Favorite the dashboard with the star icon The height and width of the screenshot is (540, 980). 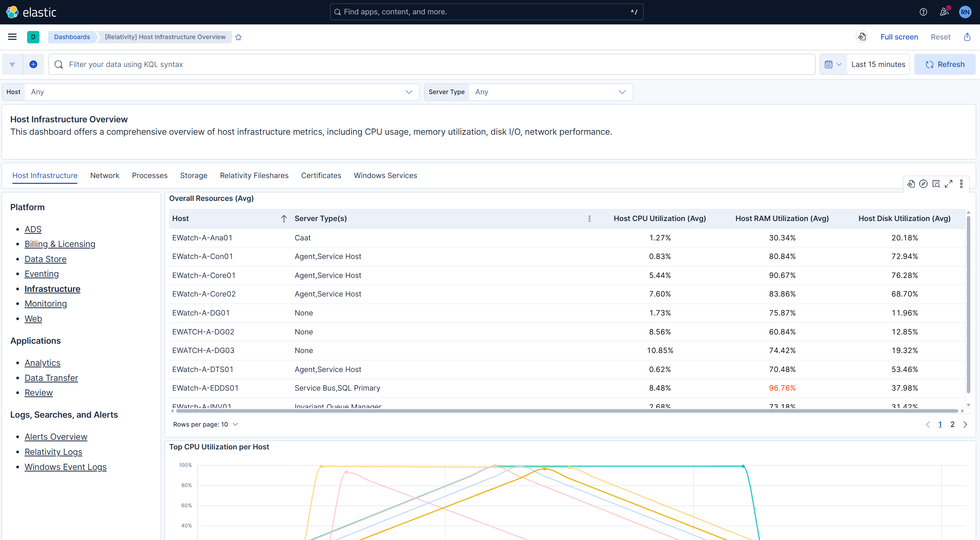click(x=238, y=37)
